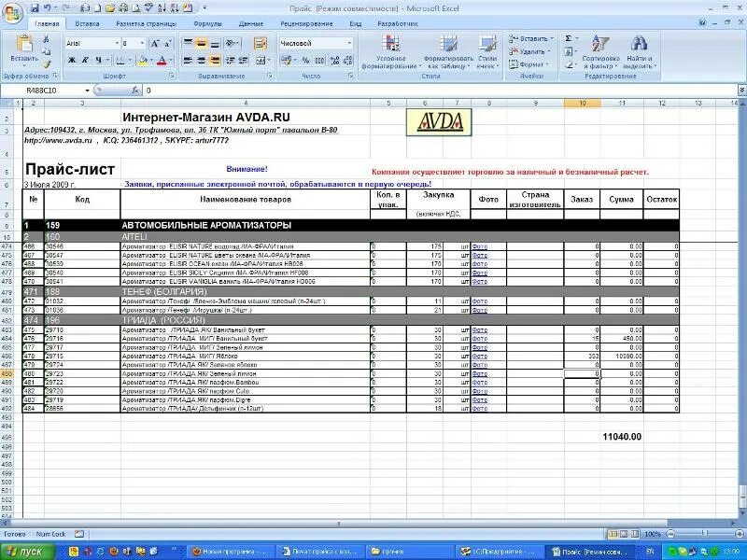Click the AutoSum sigma button
Viewport: 747px width, 560px height.
[x=569, y=38]
